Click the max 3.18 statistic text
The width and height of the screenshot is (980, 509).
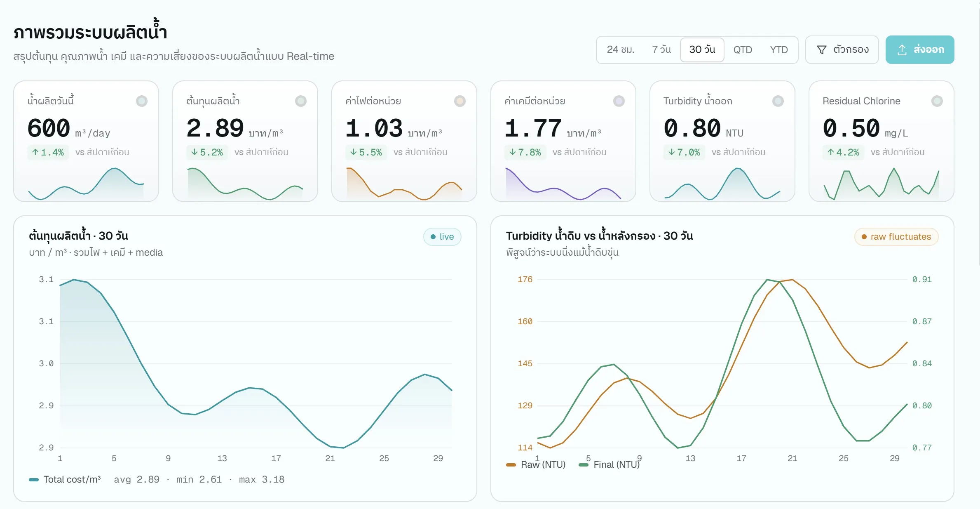tap(262, 479)
